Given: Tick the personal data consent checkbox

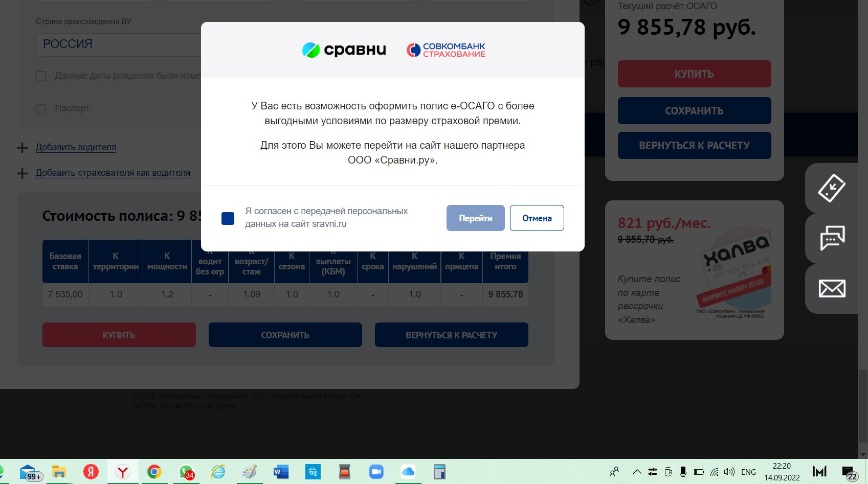Looking at the screenshot, I should point(228,218).
